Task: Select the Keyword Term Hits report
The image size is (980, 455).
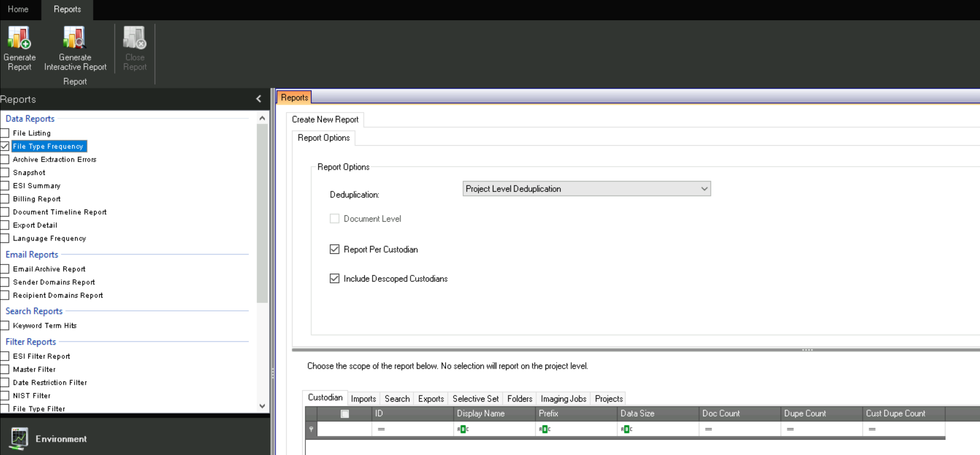Action: [45, 326]
